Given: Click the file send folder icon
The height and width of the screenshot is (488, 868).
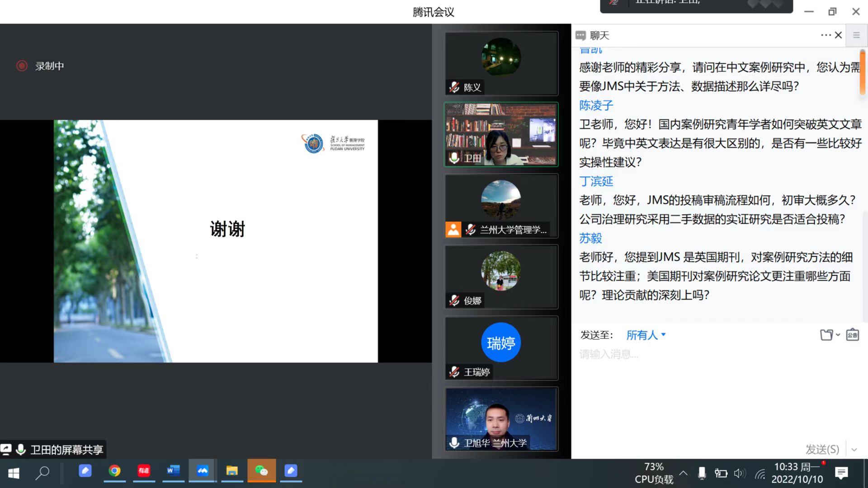Looking at the screenshot, I should coord(826,335).
